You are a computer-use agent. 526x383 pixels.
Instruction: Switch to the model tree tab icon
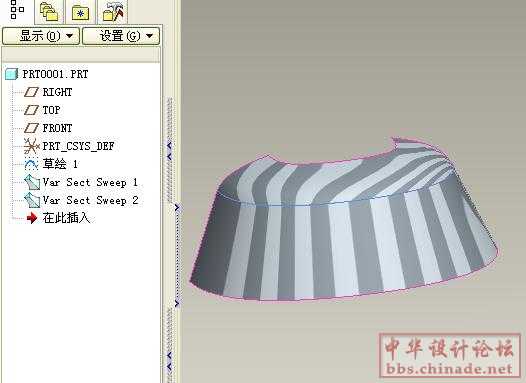click(17, 9)
